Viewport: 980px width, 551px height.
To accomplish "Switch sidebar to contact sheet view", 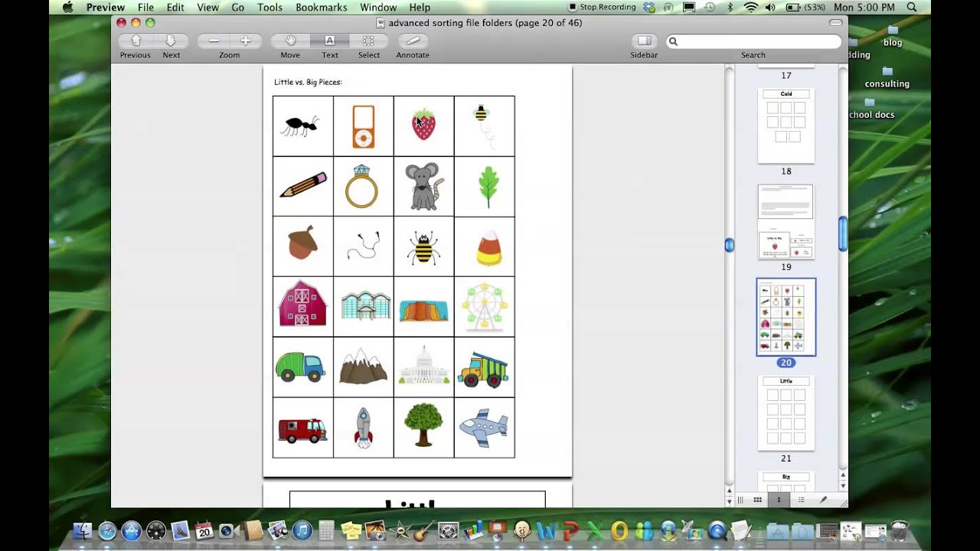I will [x=757, y=500].
